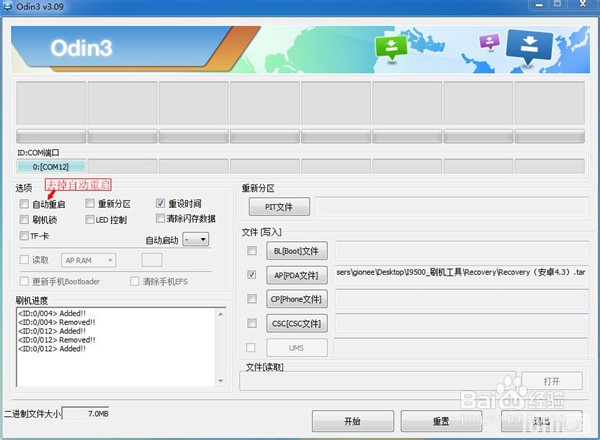This screenshot has height=440, width=600.
Task: Click the CP file path field
Action: [462, 299]
